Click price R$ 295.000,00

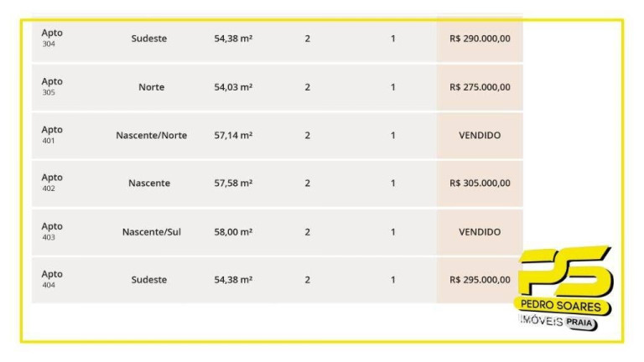click(480, 280)
